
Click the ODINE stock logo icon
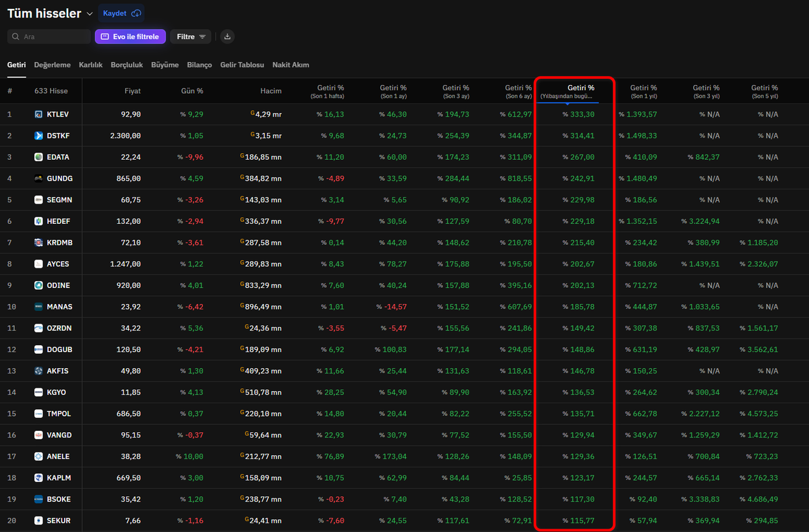(x=38, y=285)
